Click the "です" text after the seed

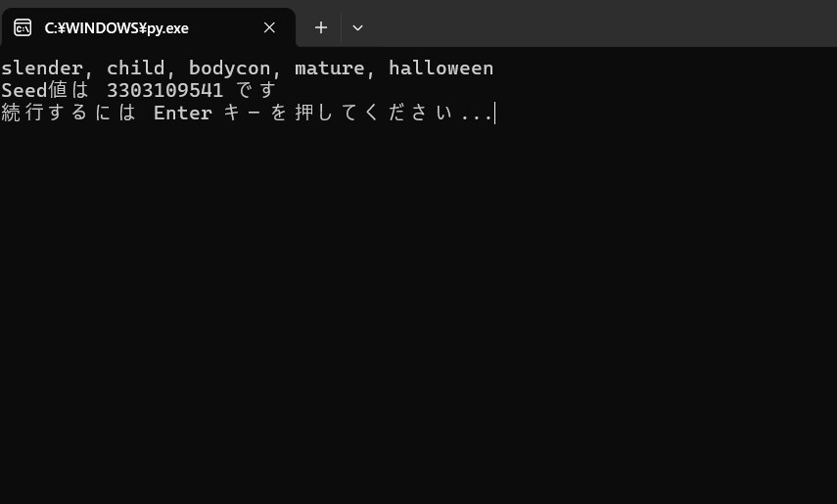[x=256, y=90]
